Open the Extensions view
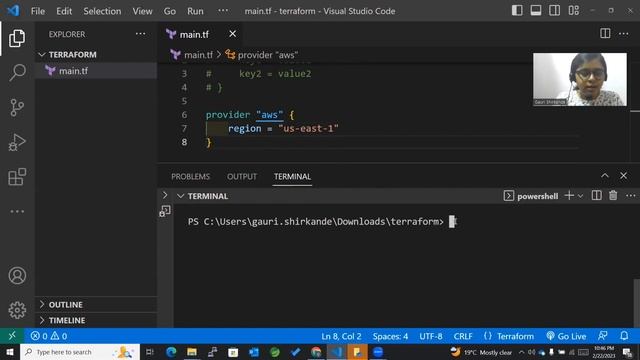Image resolution: width=640 pixels, height=360 pixels. pos(17,177)
